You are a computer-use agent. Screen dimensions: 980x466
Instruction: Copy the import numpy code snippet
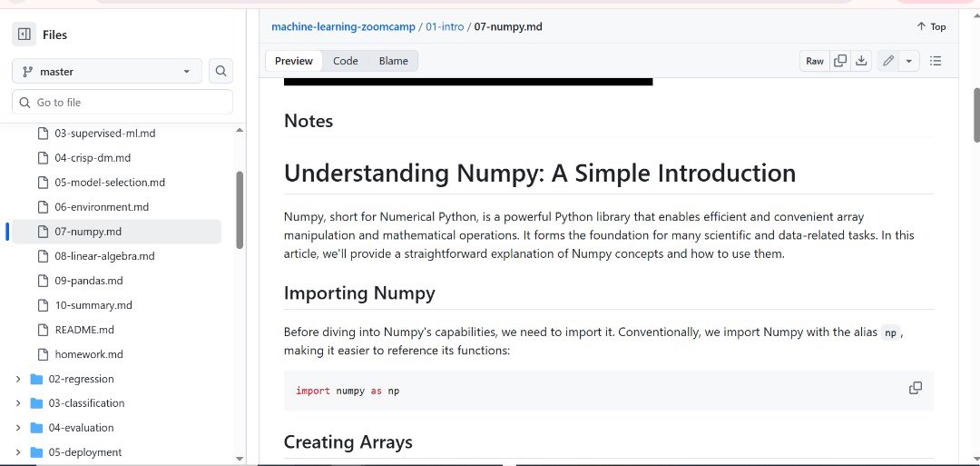click(x=916, y=388)
